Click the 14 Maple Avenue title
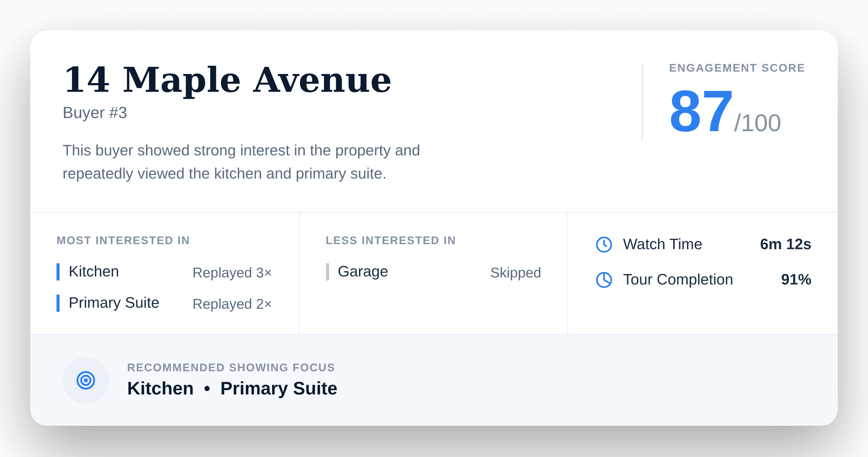 (227, 80)
